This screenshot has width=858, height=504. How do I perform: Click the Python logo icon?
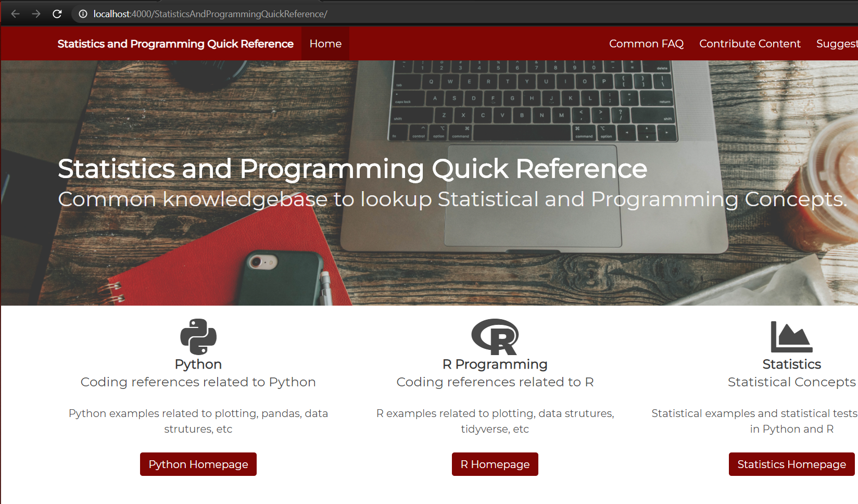(198, 336)
